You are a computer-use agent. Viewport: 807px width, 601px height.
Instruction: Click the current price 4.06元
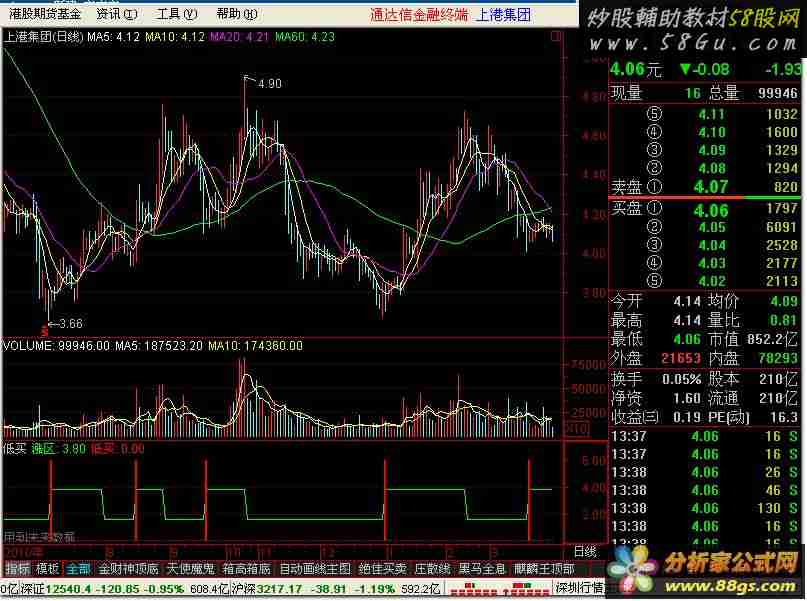[x=636, y=69]
